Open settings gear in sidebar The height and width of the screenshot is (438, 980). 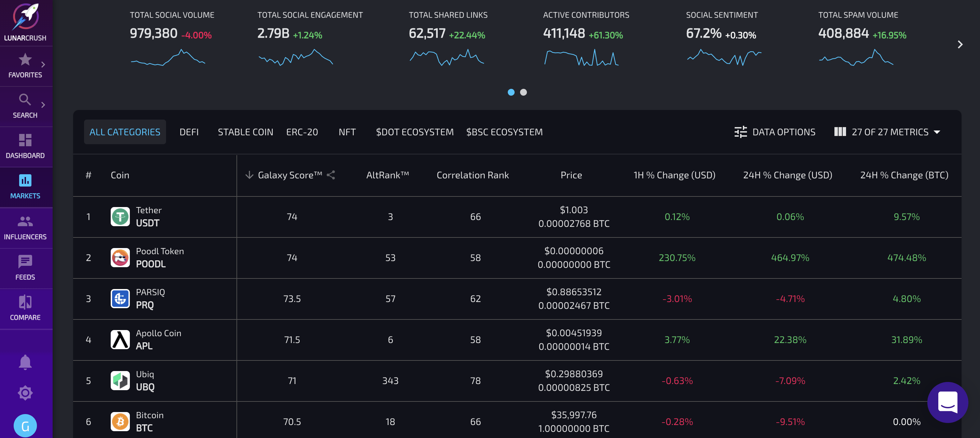pyautogui.click(x=25, y=393)
